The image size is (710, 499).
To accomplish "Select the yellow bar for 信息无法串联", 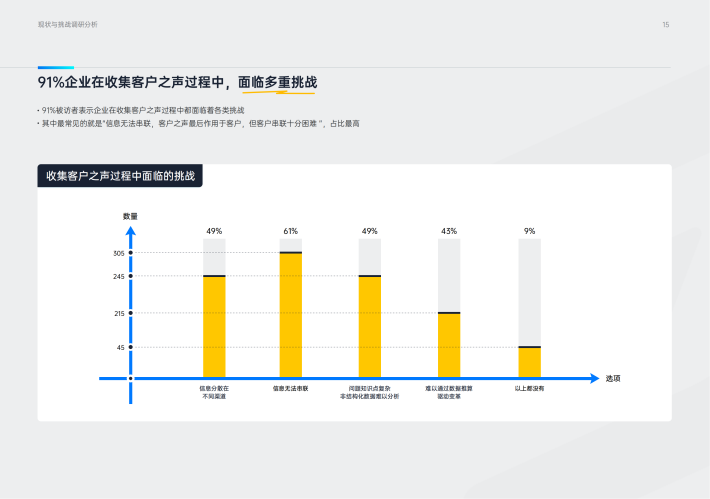I will tap(291, 314).
